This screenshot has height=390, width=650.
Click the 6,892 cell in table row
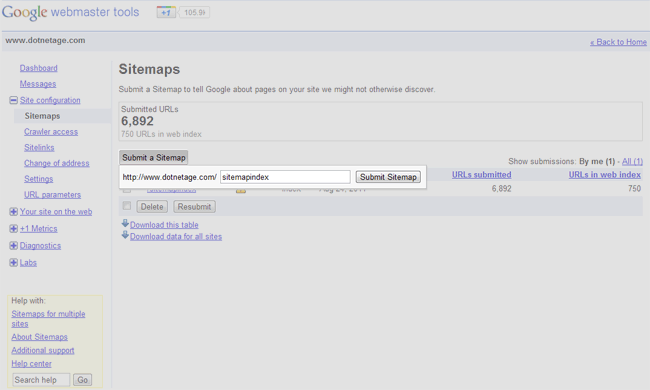501,189
